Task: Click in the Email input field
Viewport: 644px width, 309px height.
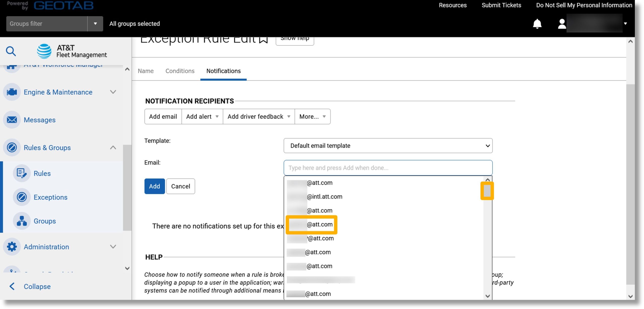Action: tap(388, 168)
